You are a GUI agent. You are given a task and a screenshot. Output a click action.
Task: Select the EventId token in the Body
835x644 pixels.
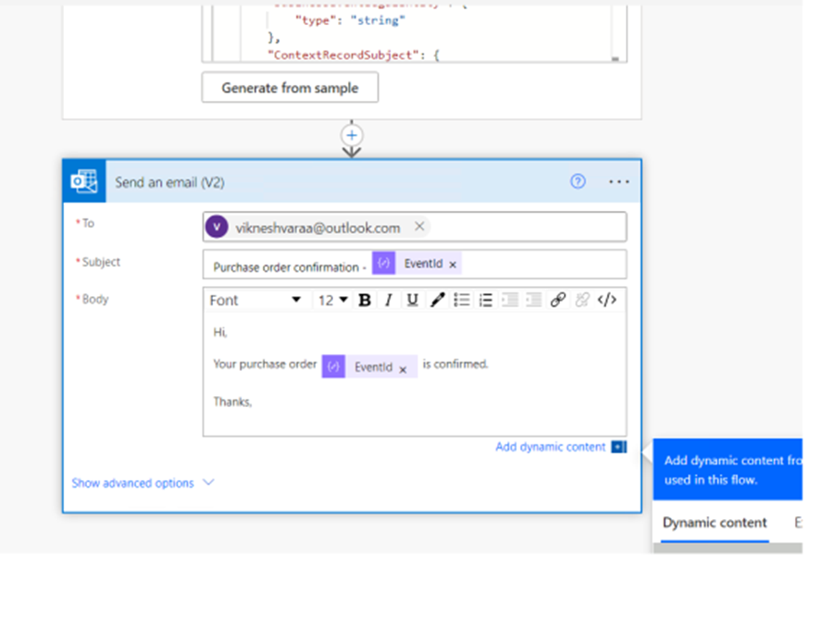(369, 366)
